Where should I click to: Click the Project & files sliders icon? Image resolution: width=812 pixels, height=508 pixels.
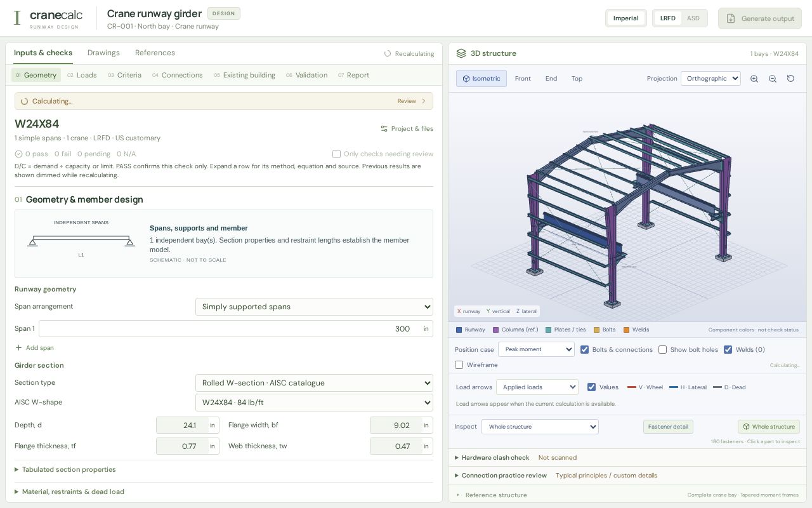[x=384, y=129]
